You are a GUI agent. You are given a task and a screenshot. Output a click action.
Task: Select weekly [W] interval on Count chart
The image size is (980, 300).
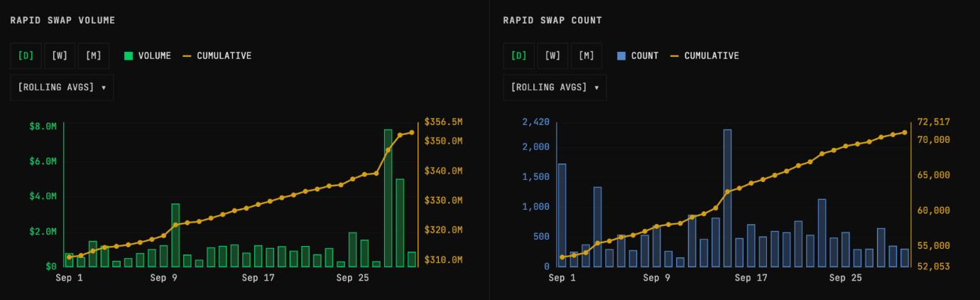(x=552, y=55)
